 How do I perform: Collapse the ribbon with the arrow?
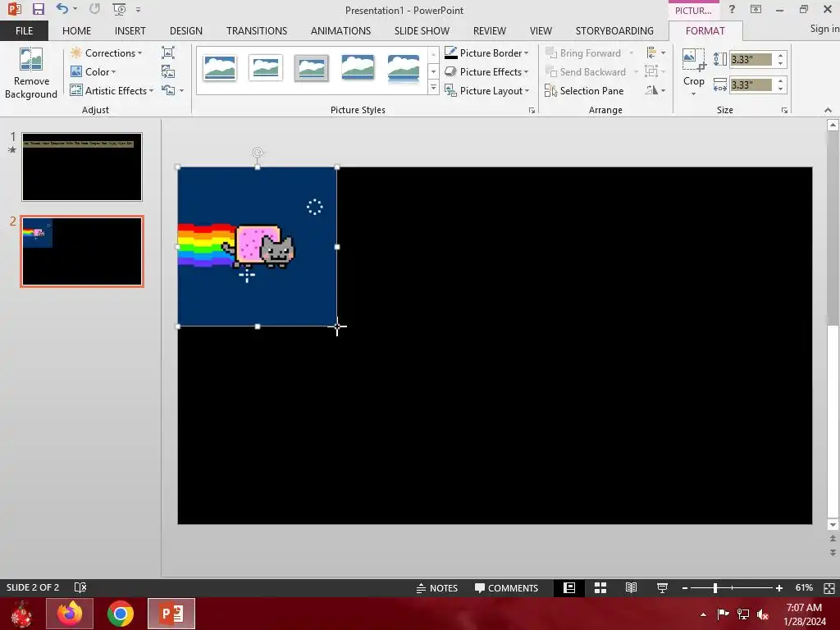(828, 110)
